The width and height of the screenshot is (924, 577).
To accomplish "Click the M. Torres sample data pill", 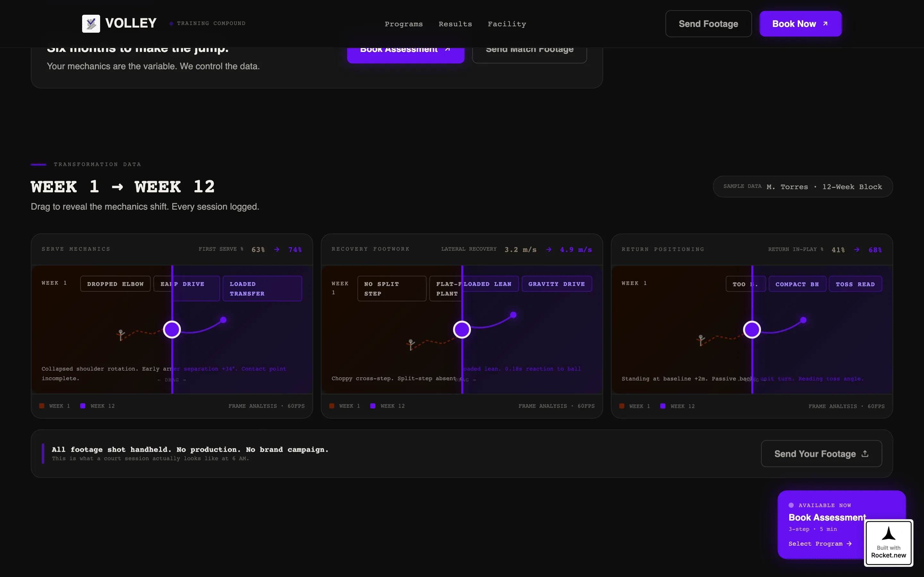I will point(803,187).
